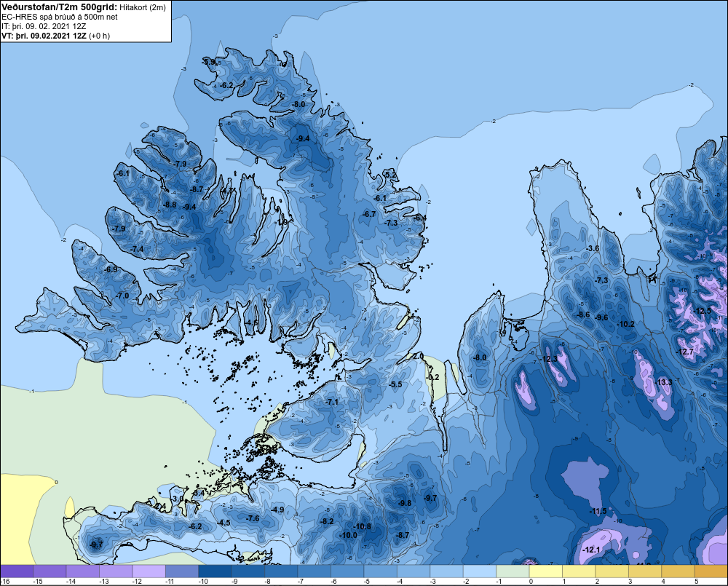
Task: Select the -12.7 temperature value
Action: [685, 352]
